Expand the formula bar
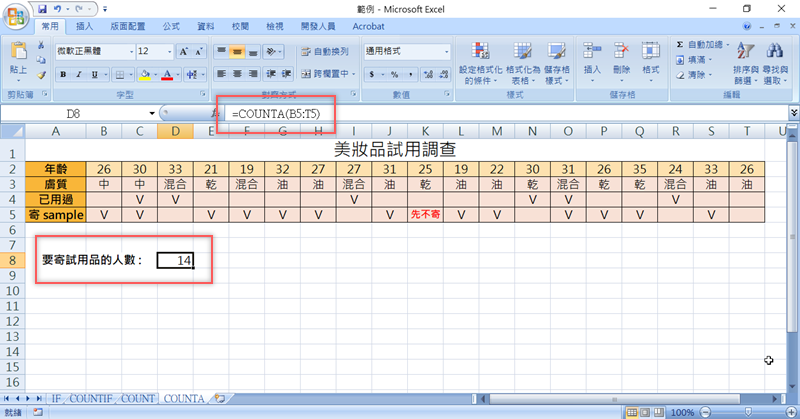 click(793, 113)
